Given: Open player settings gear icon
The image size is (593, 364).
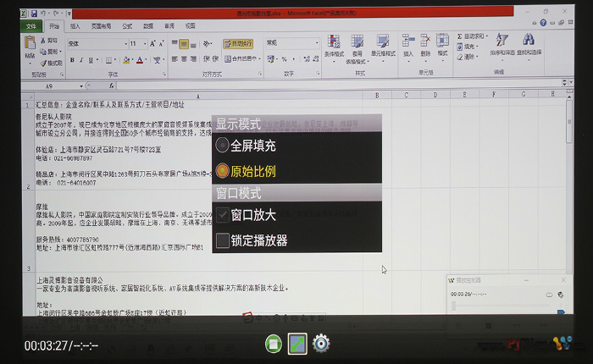Looking at the screenshot, I should (x=321, y=343).
